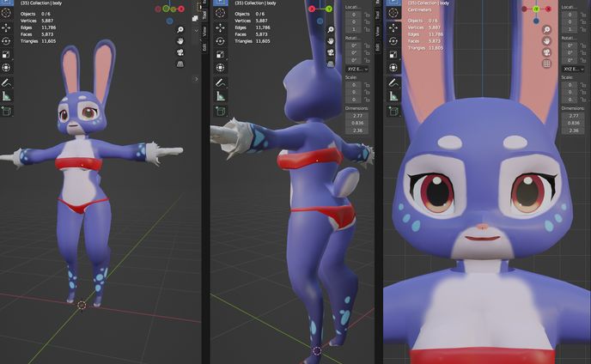Click the pan hand icon in left viewport
The width and height of the screenshot is (591, 364).
pos(180,40)
